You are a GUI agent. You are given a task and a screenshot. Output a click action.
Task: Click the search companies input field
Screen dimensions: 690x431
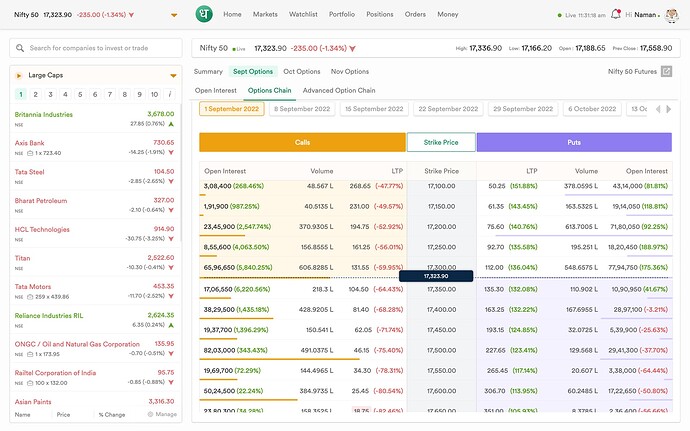click(96, 48)
